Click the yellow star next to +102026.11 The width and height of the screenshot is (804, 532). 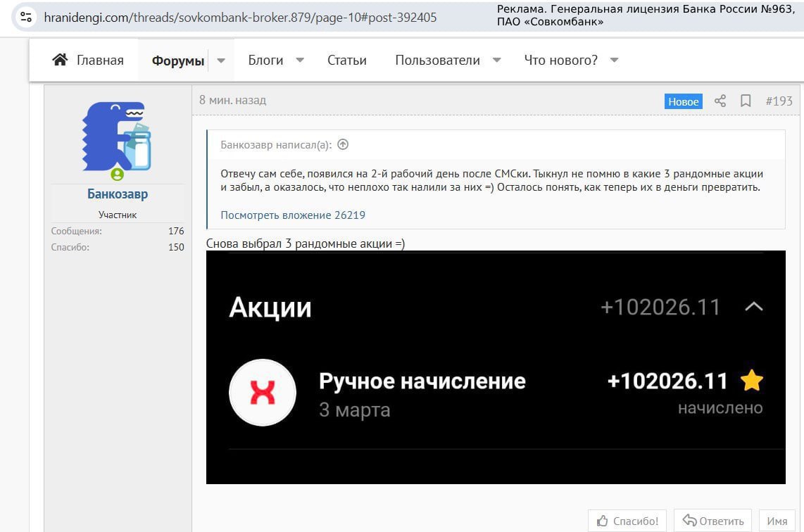[752, 381]
